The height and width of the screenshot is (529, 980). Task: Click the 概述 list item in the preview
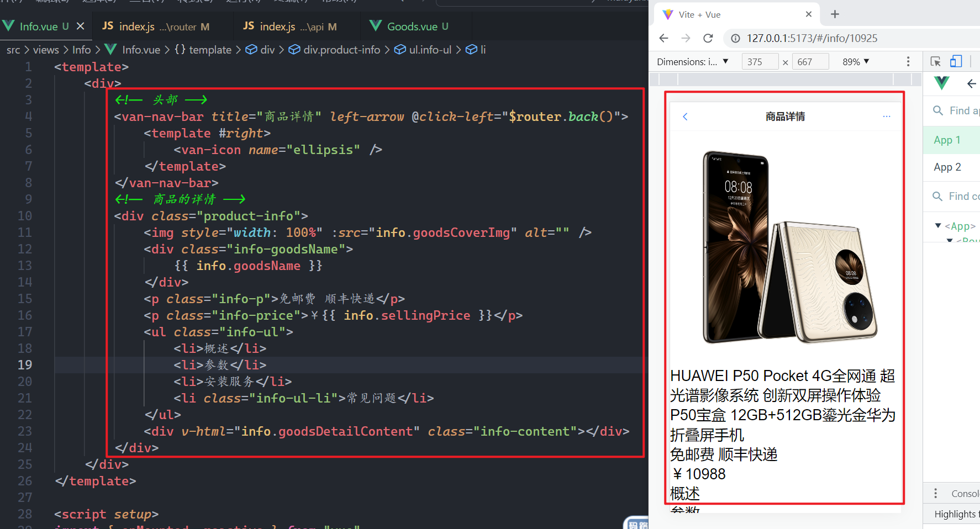coord(685,493)
